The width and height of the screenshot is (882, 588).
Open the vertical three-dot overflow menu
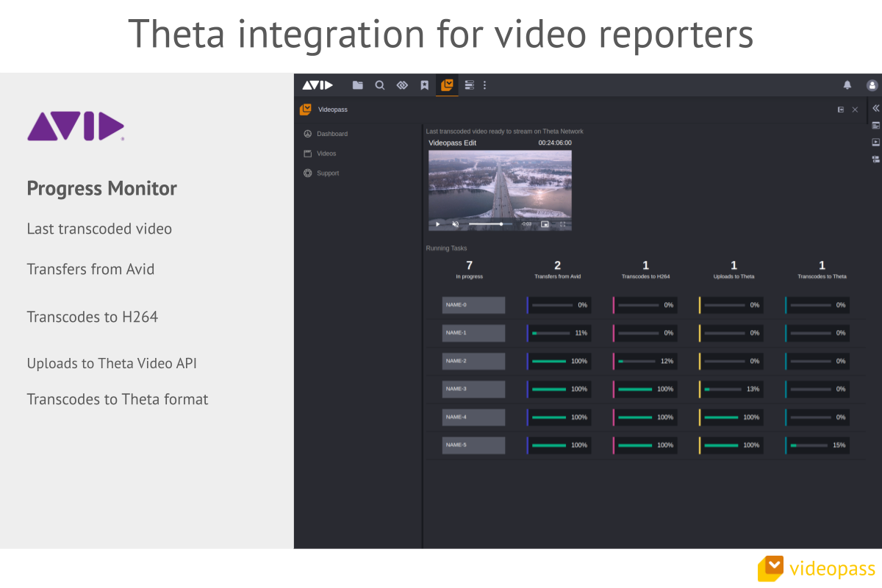(484, 85)
